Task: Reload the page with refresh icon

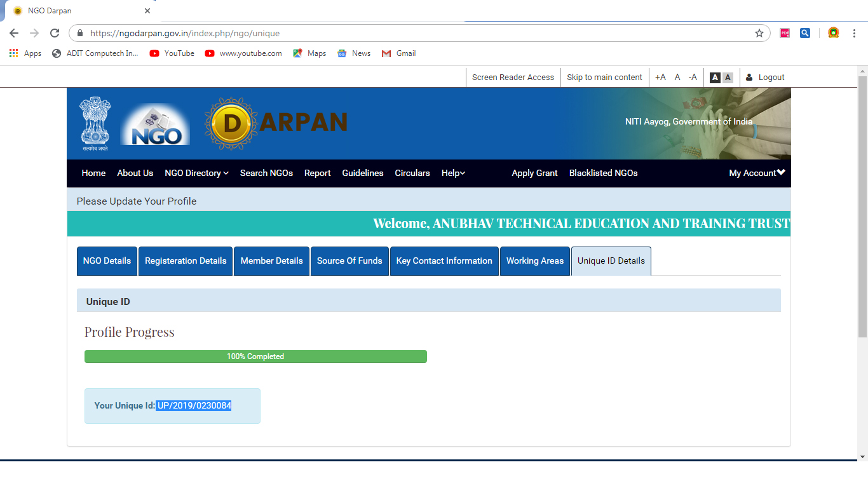Action: coord(55,33)
